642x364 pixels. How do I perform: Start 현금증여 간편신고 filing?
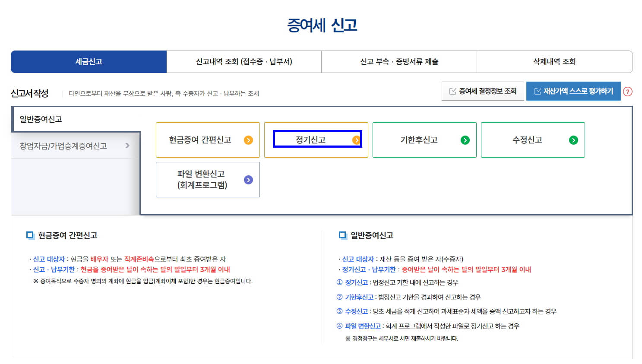tap(208, 140)
